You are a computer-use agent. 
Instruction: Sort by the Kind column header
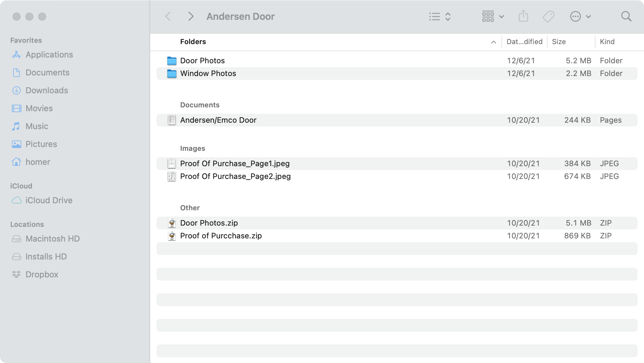click(x=607, y=42)
